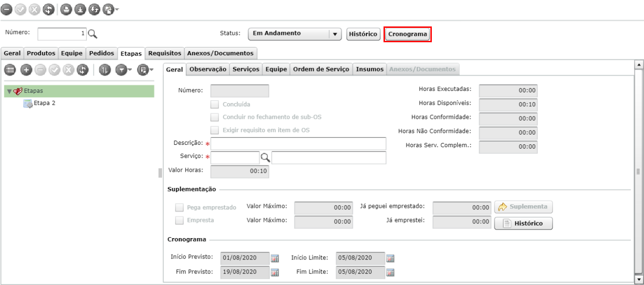Click the scrollbar up arrow

[639, 65]
